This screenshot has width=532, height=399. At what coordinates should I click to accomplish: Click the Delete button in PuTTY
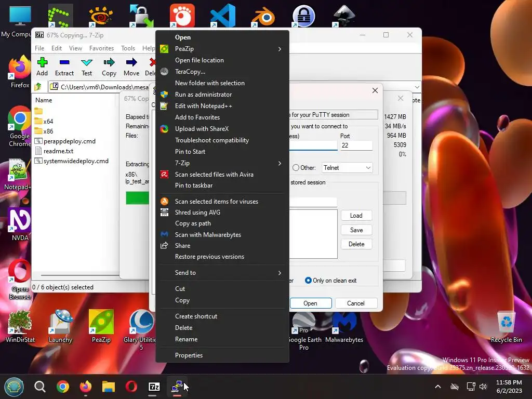[356, 244]
